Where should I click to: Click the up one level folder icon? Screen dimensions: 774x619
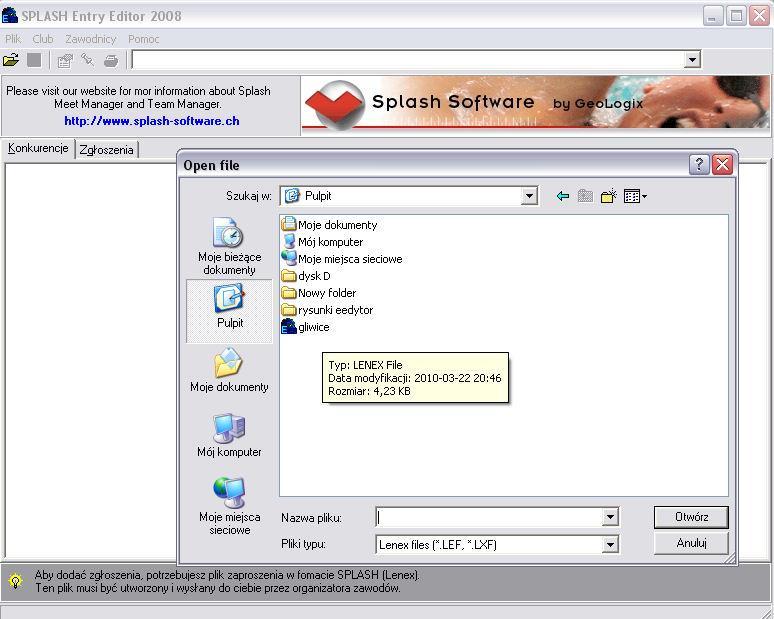[585, 196]
